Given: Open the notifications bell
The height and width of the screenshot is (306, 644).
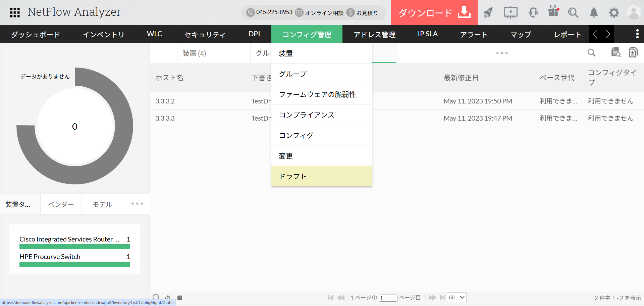Looking at the screenshot, I should click(594, 13).
